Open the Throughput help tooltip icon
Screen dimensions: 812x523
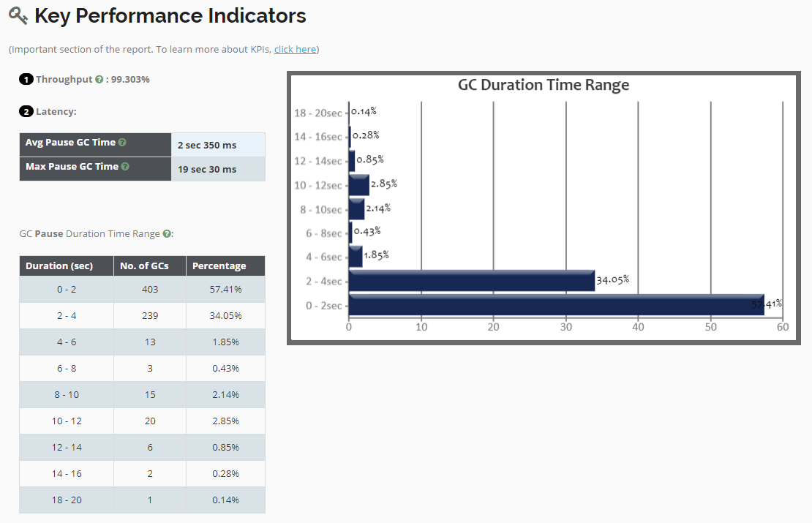[98, 78]
